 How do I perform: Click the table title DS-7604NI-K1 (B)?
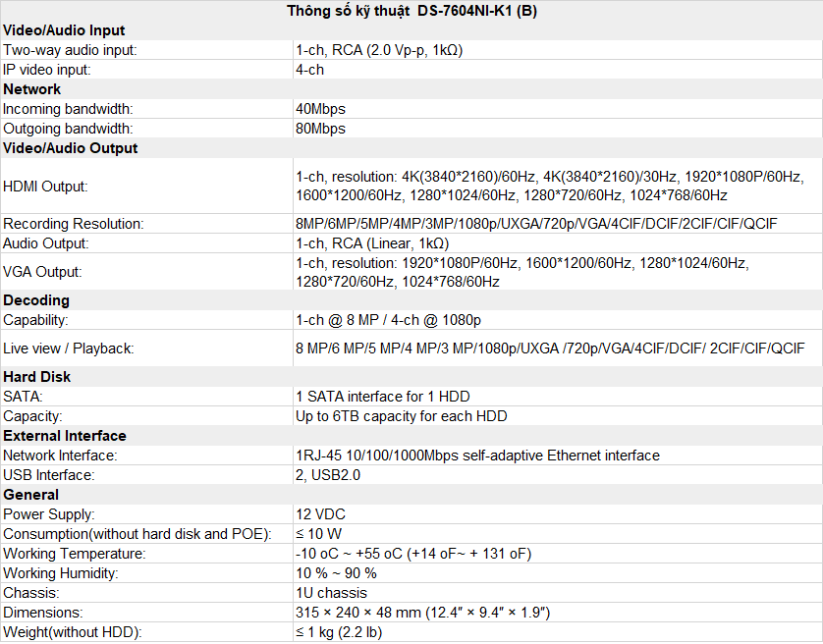(x=411, y=11)
